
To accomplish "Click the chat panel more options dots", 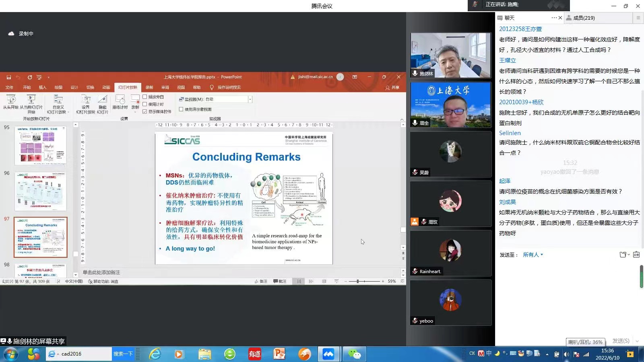I will coord(554,18).
